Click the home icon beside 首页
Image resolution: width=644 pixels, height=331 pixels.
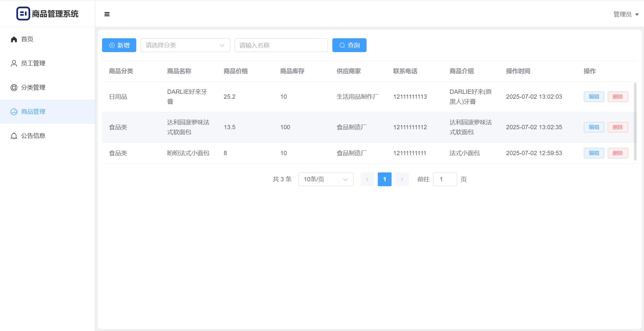(14, 39)
